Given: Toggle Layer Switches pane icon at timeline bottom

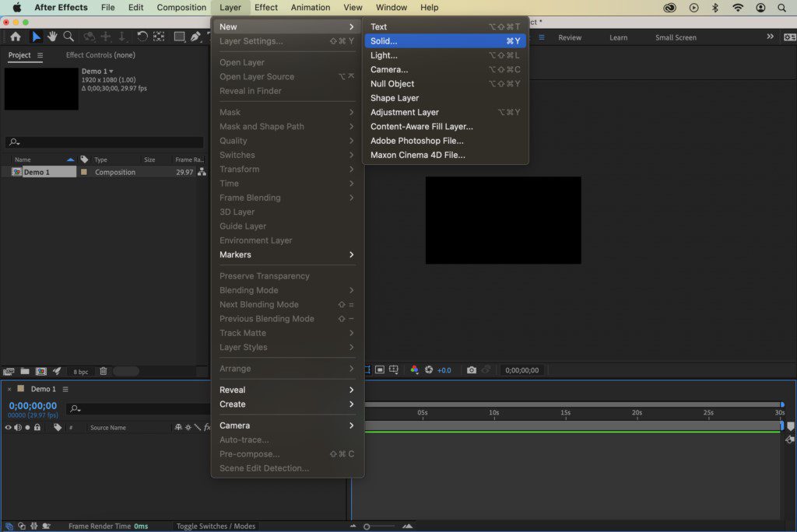Looking at the screenshot, I should (x=9, y=526).
